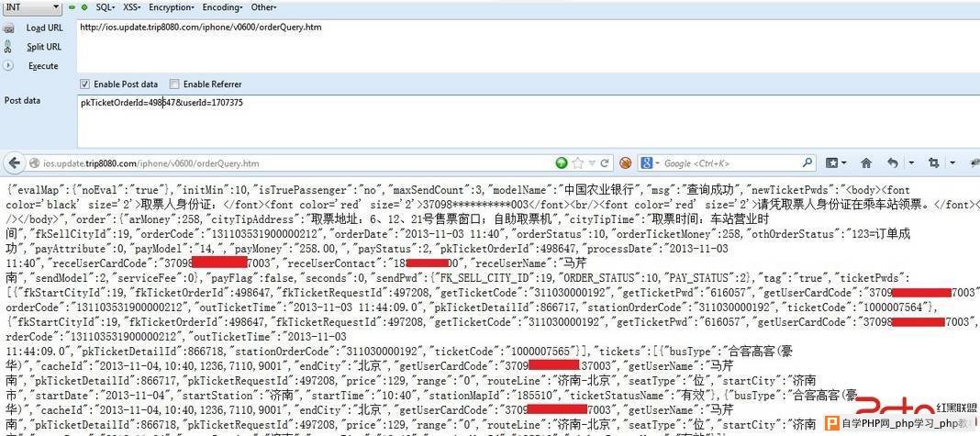Click the green plus circle icon
The width and height of the screenshot is (980, 436).
tap(84, 7)
